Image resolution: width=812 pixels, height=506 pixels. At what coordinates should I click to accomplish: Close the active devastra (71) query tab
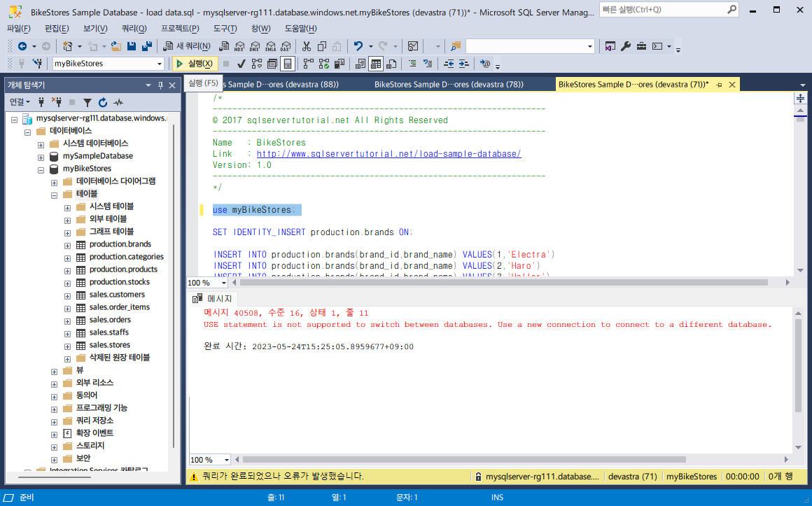click(x=732, y=85)
